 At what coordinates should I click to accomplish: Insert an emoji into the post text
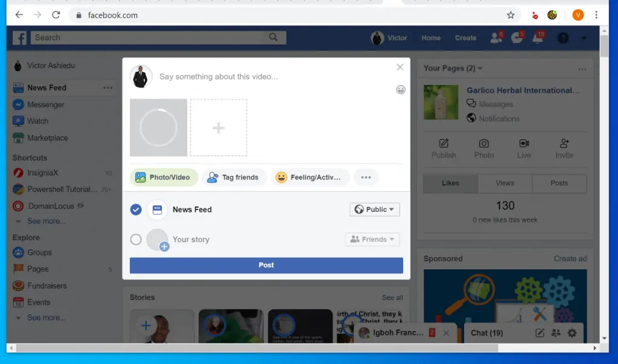pyautogui.click(x=400, y=89)
